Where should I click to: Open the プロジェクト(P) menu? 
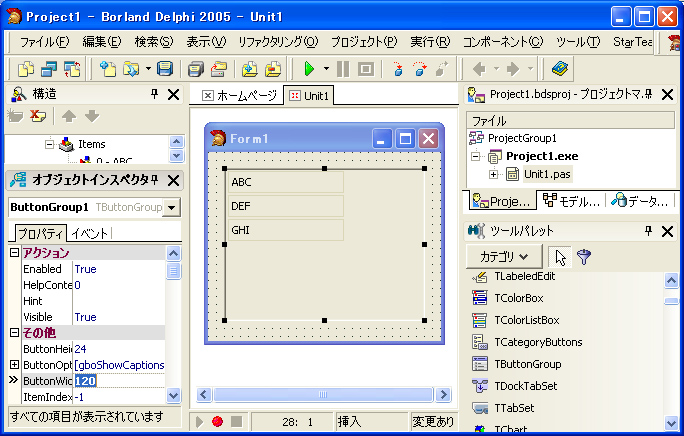(364, 42)
